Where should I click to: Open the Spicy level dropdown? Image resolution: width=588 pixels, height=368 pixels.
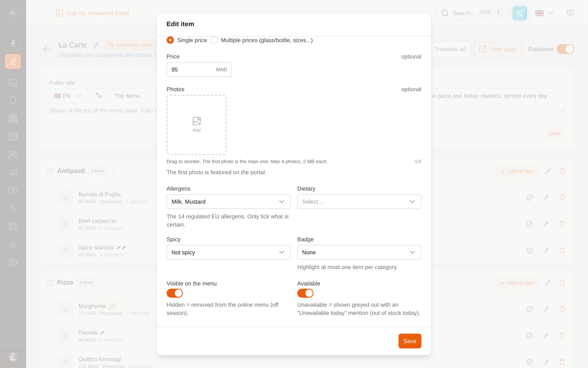pyautogui.click(x=228, y=252)
